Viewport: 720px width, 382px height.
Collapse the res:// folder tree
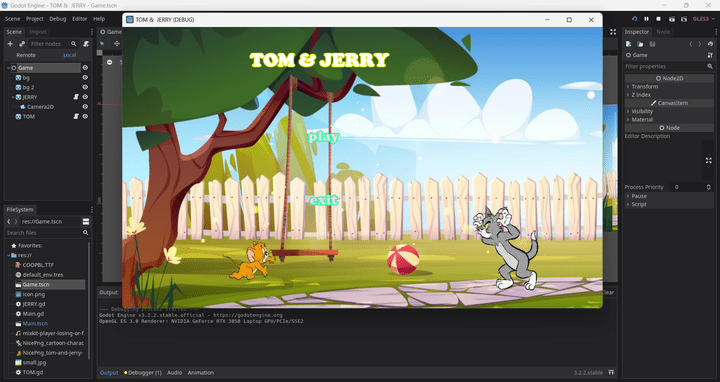coord(8,255)
